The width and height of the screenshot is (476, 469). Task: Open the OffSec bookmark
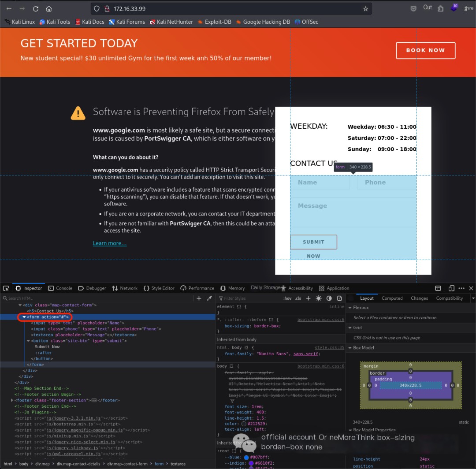coord(306,22)
